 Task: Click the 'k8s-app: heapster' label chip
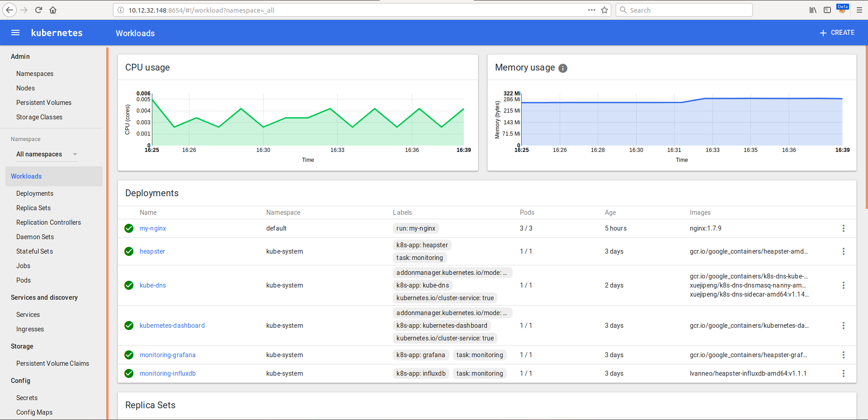[x=422, y=245]
